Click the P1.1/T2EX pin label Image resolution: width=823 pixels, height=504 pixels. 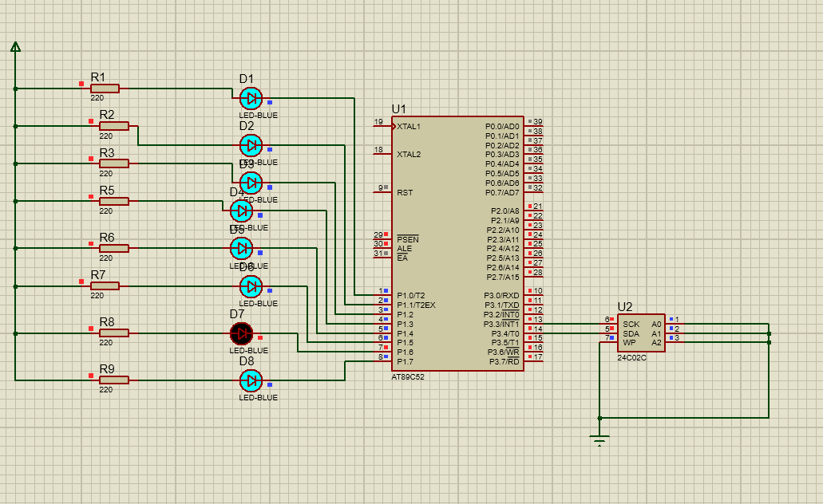[416, 305]
